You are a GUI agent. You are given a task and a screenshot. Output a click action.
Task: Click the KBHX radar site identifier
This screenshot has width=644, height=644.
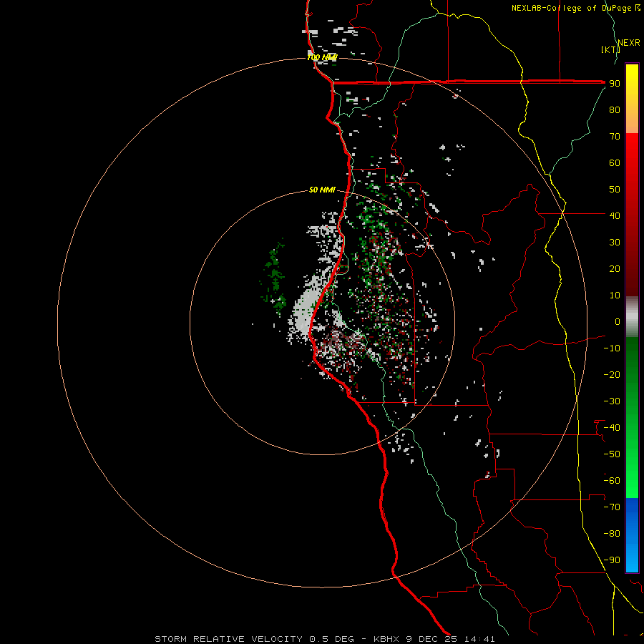point(386,639)
